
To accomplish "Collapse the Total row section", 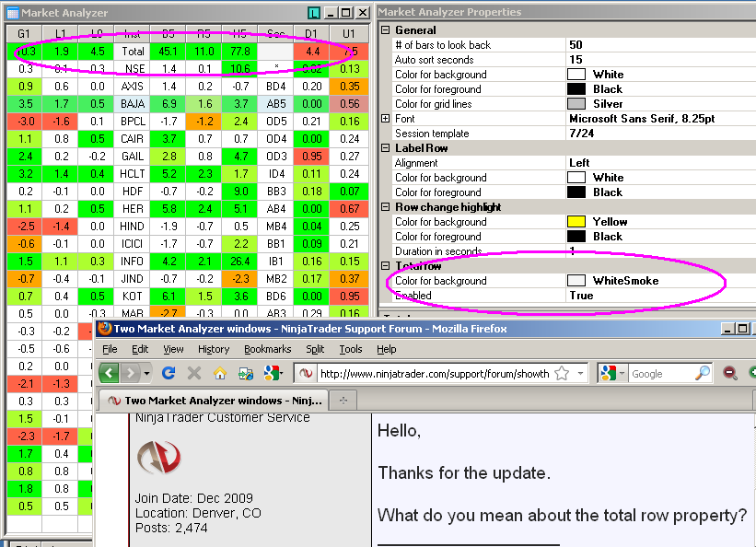I will [x=385, y=266].
